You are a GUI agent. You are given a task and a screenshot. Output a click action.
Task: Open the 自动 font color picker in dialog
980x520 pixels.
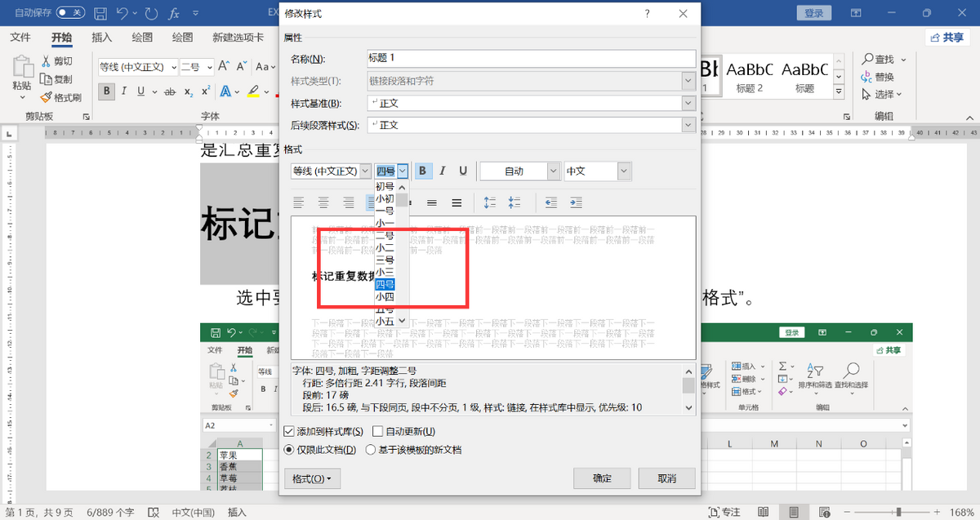click(520, 171)
